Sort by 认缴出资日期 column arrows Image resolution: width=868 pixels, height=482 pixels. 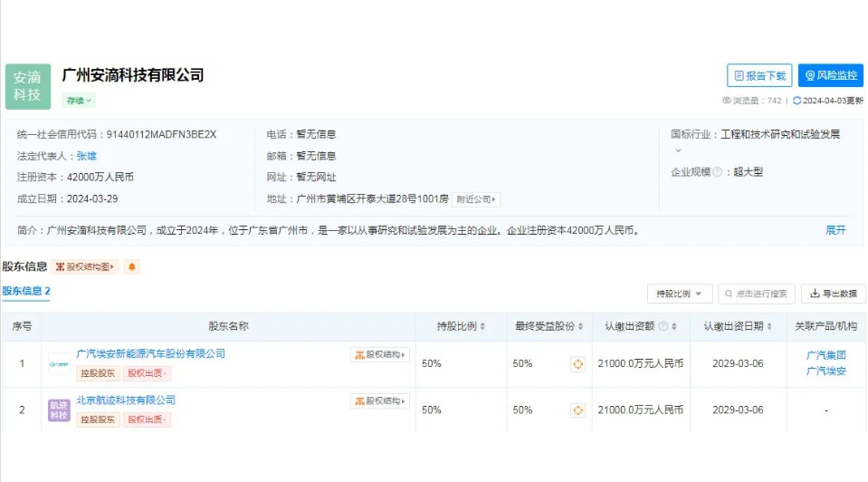[x=769, y=326]
